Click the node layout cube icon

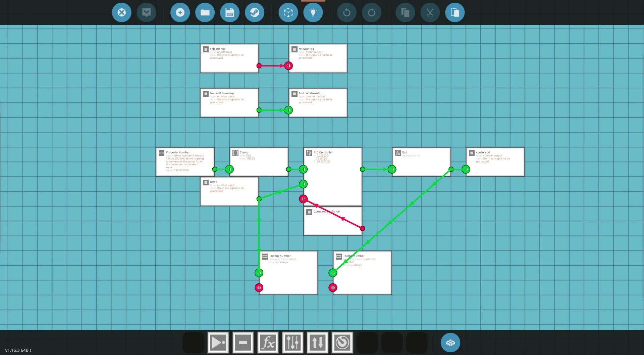pos(288,13)
